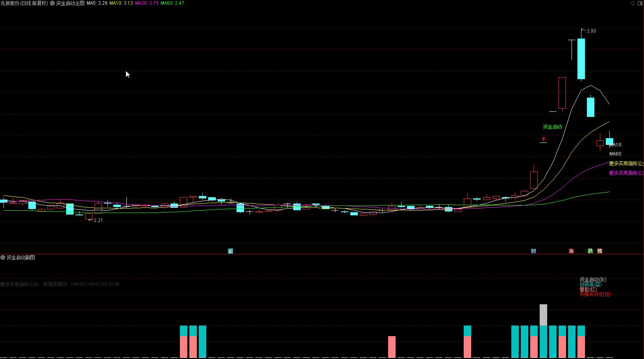Select the yellow MA10 indicator label
This screenshot has height=359, width=644.
coord(121,3)
